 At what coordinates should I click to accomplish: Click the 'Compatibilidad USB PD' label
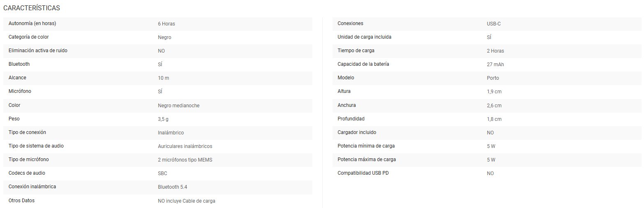pyautogui.click(x=363, y=173)
